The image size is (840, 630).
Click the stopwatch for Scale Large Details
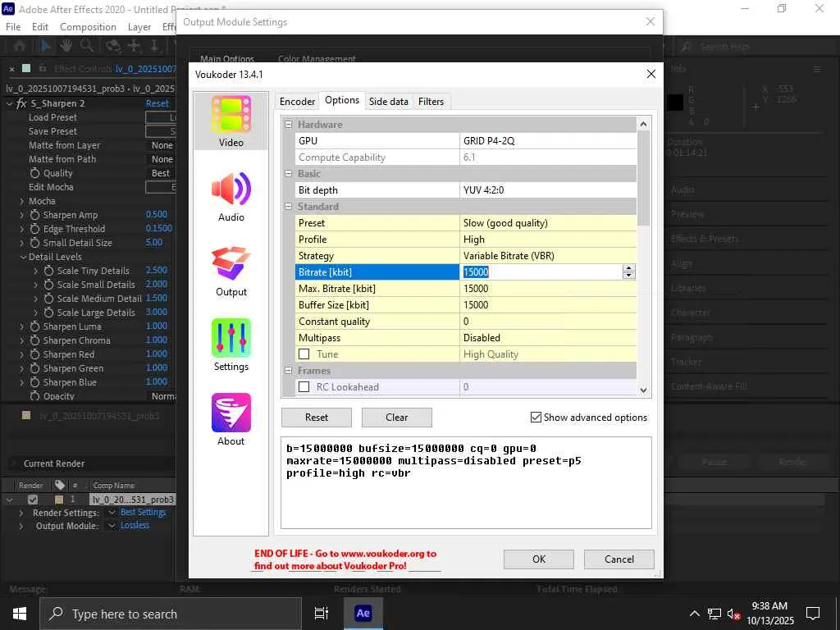(48, 313)
